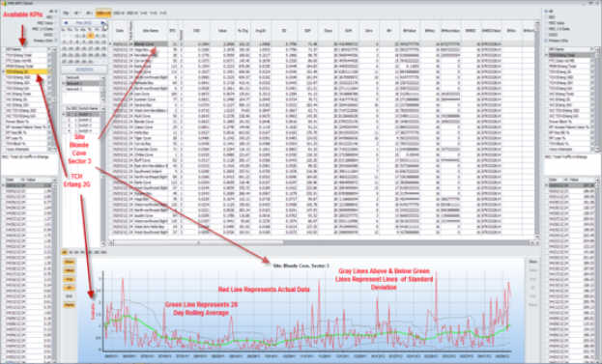Click the grey unhighlighted button beside chart

point(70,296)
